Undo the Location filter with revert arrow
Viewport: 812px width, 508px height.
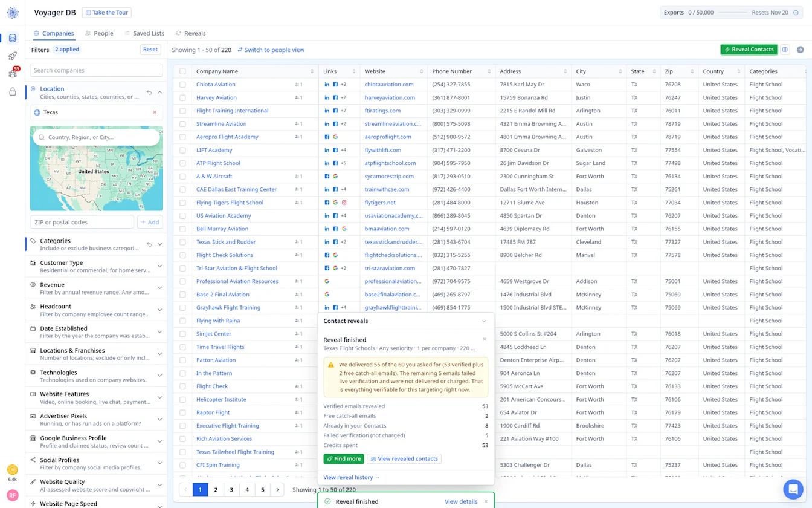pyautogui.click(x=149, y=93)
